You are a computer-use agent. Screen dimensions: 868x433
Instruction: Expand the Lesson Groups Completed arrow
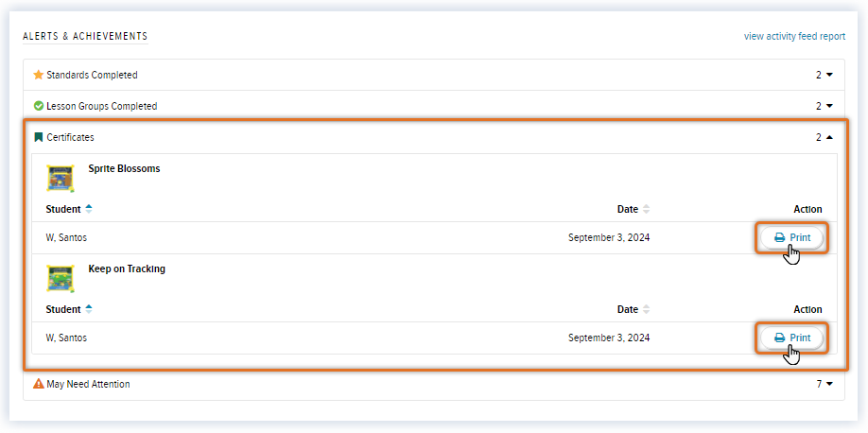829,106
